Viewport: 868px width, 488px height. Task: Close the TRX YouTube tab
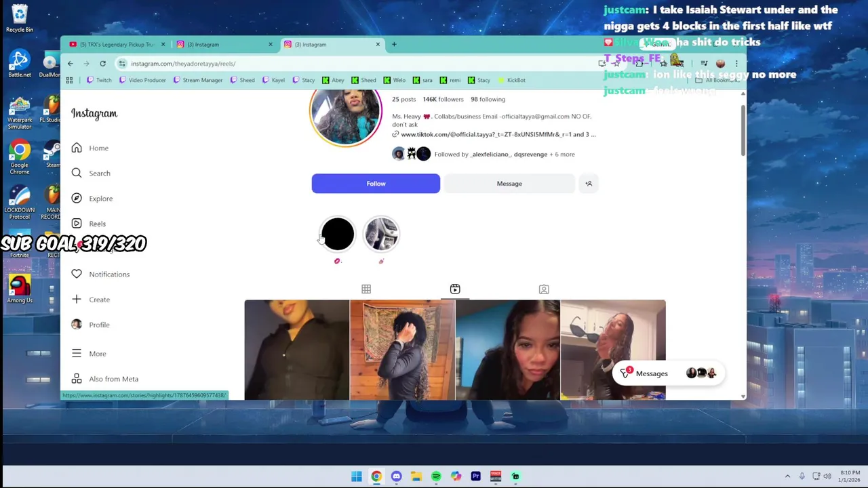tap(163, 45)
